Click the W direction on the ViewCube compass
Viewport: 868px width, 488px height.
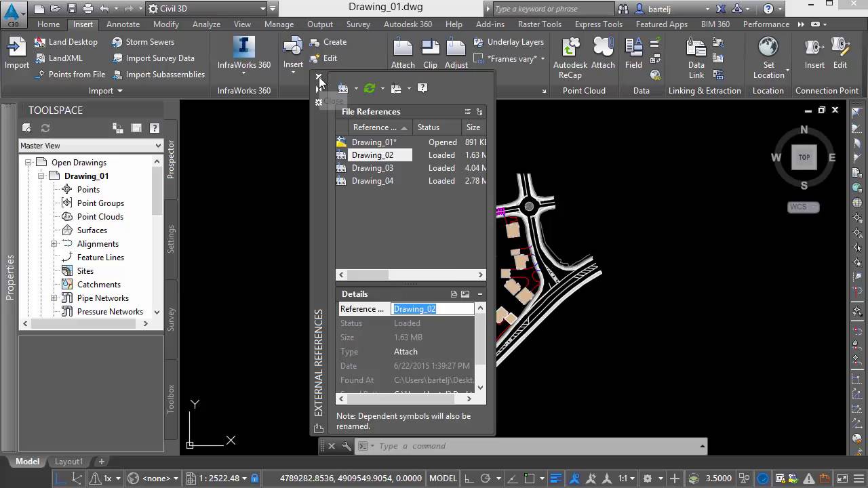pos(776,157)
